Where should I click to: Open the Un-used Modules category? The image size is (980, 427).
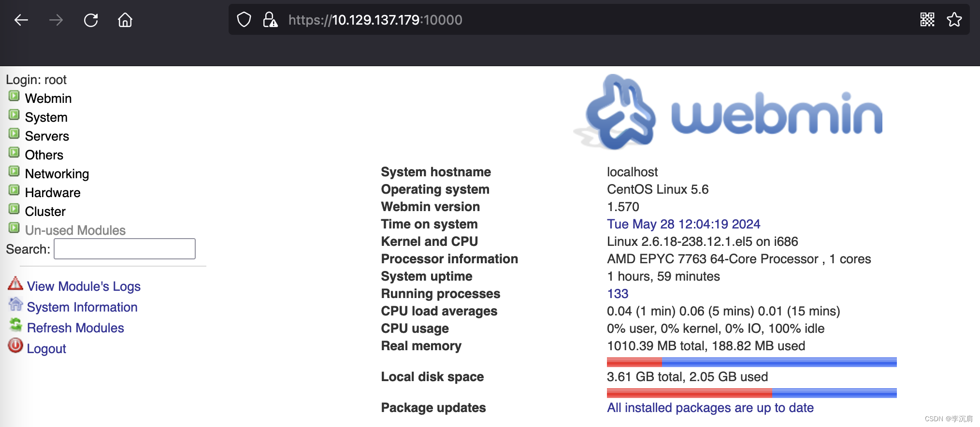(x=75, y=230)
